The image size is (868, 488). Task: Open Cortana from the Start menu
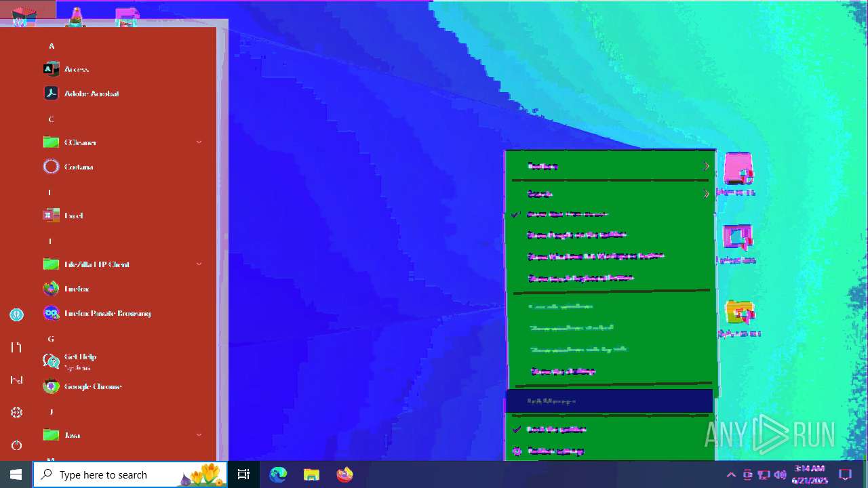pos(122,167)
